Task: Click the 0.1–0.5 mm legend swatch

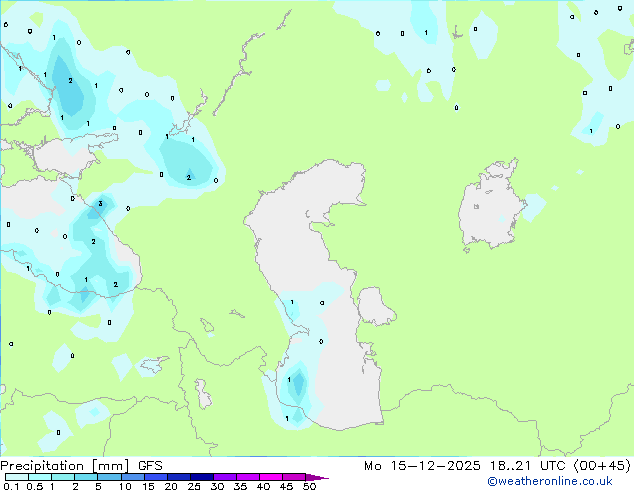Action: [17, 477]
